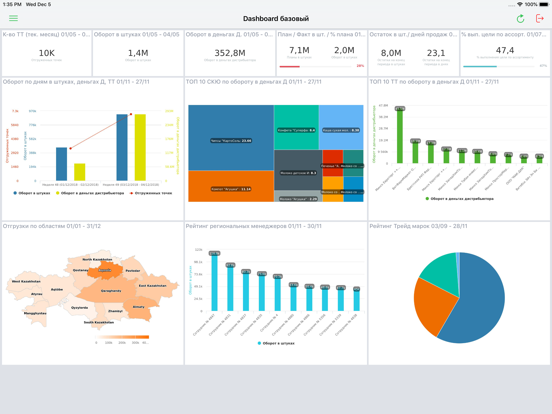This screenshot has height=414, width=552.
Task: Select the '47,4' assortment goal value
Action: (505, 50)
